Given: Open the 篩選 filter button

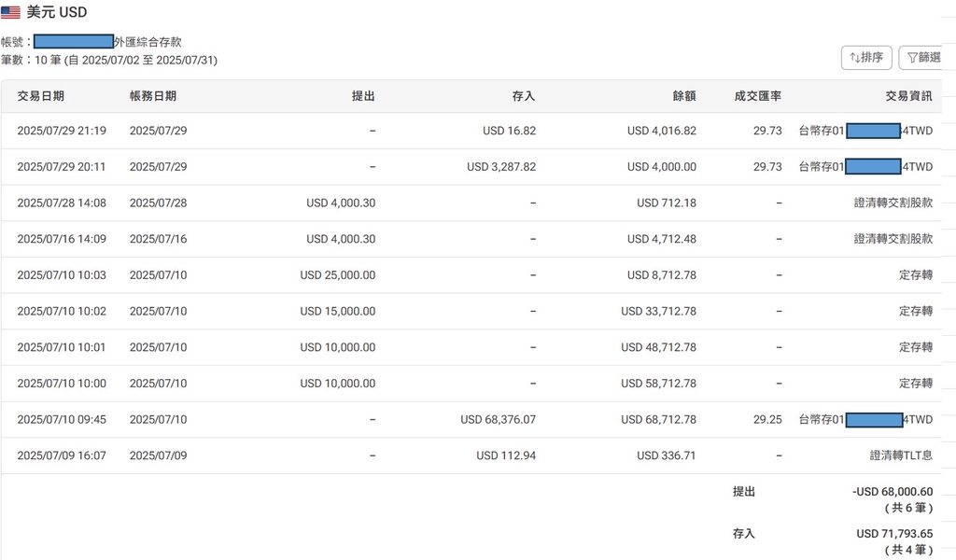Looking at the screenshot, I should tap(923, 58).
